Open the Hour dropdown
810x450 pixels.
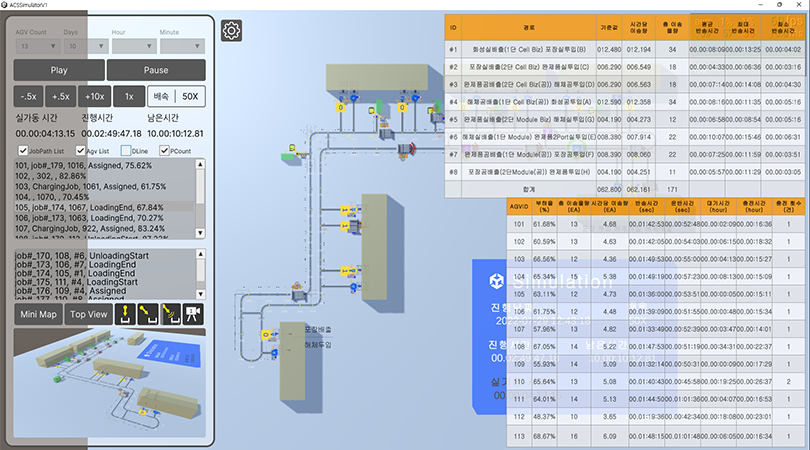click(x=133, y=46)
